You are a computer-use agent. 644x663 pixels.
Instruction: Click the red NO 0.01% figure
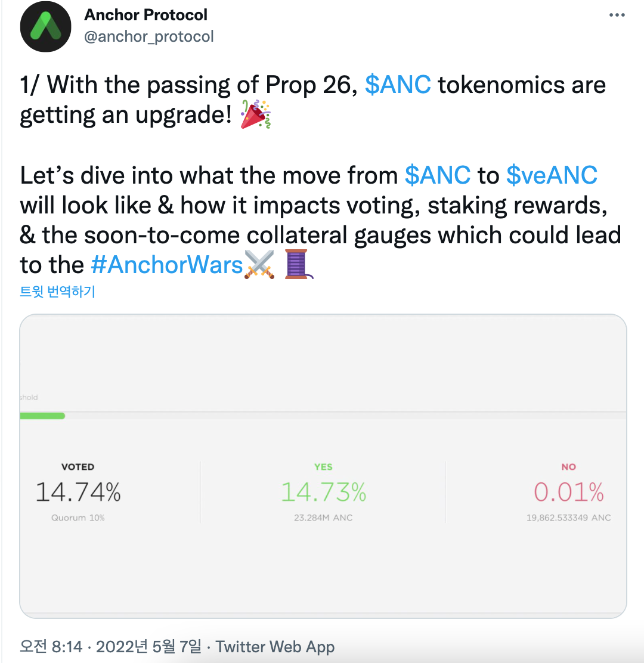[568, 492]
